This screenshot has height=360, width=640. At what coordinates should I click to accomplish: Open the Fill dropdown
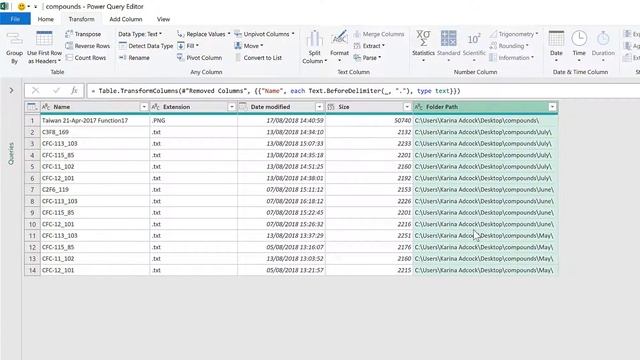(188, 46)
